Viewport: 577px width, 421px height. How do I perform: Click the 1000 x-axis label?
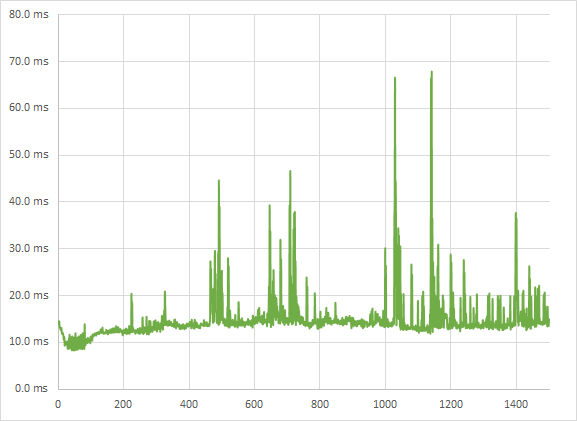pos(385,404)
